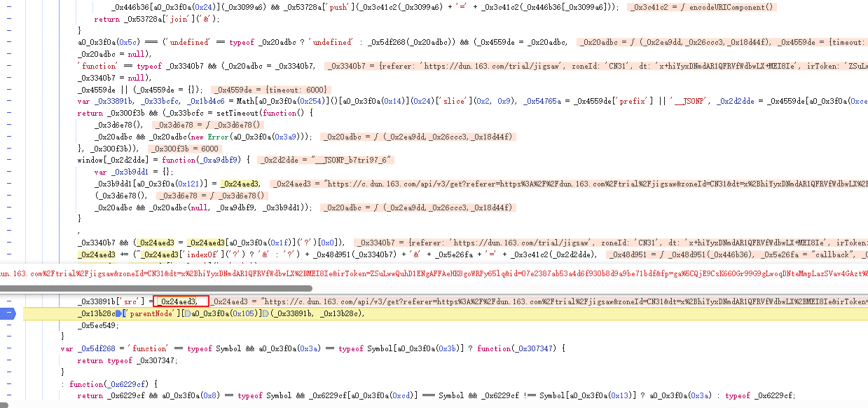Click the _0x5ec549 identifier below the paused line
Viewport: 868px width, 408px height.
[98, 325]
